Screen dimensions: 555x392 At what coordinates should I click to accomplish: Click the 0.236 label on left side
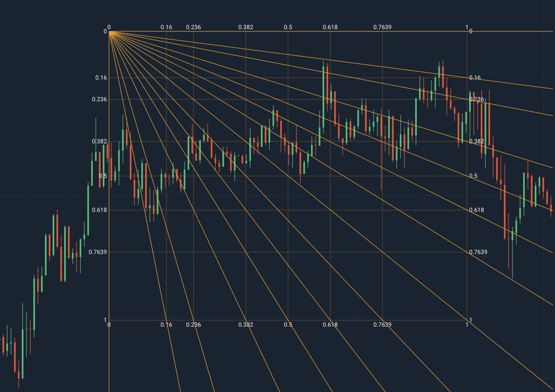(99, 99)
